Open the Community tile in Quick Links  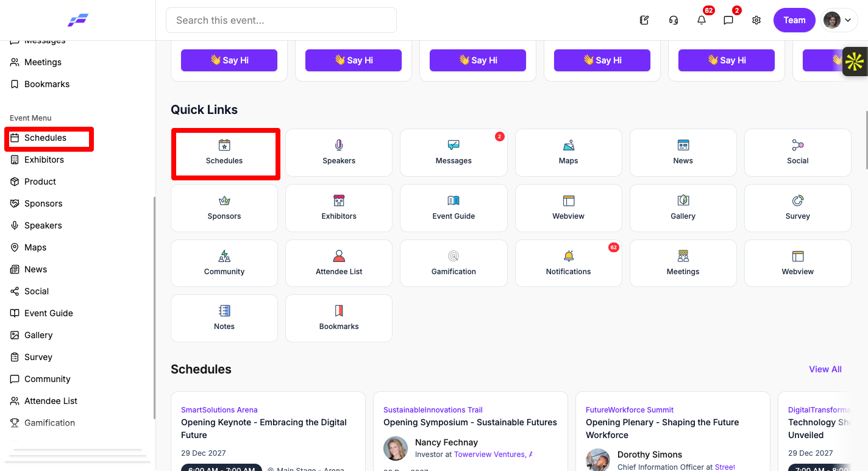[224, 263]
